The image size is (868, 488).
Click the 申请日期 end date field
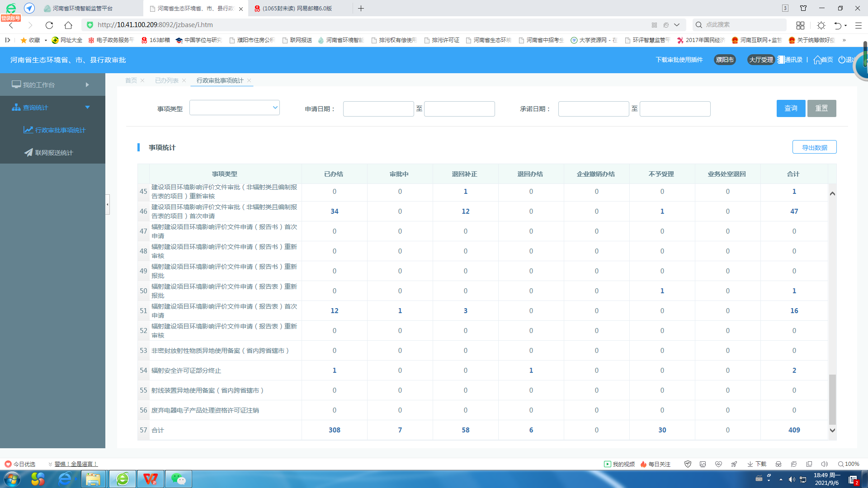(459, 109)
